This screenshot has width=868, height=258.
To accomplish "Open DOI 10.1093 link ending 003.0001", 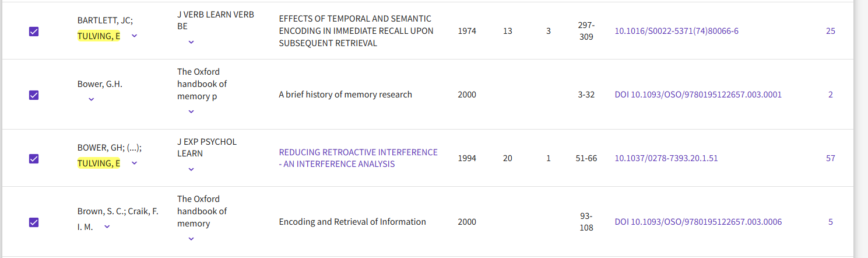I will [x=698, y=95].
